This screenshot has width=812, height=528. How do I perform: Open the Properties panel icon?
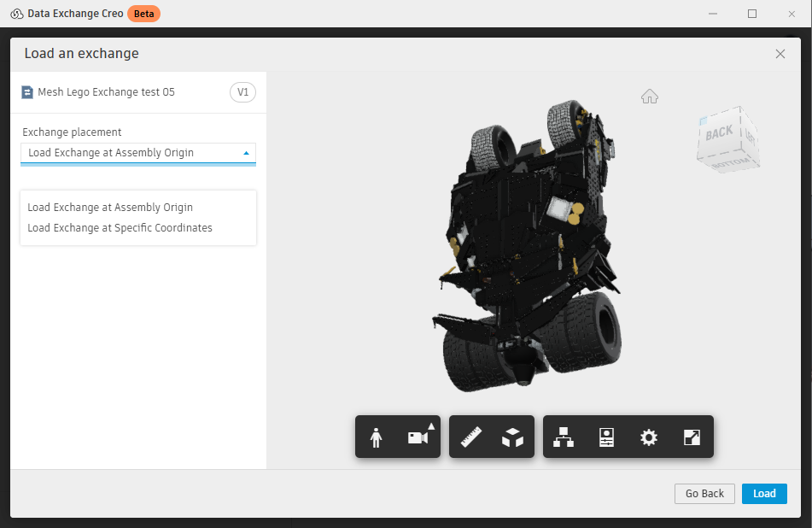pyautogui.click(x=606, y=437)
